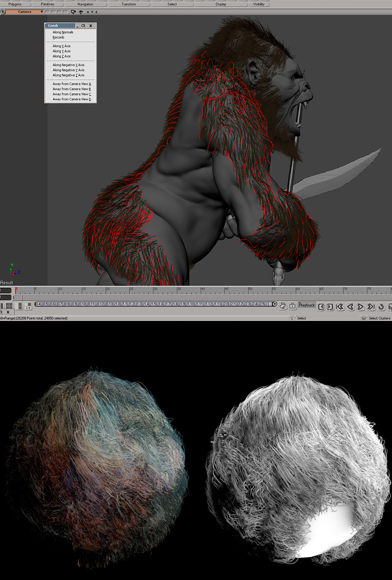Click the white hair ball render thumbnail

click(x=297, y=469)
